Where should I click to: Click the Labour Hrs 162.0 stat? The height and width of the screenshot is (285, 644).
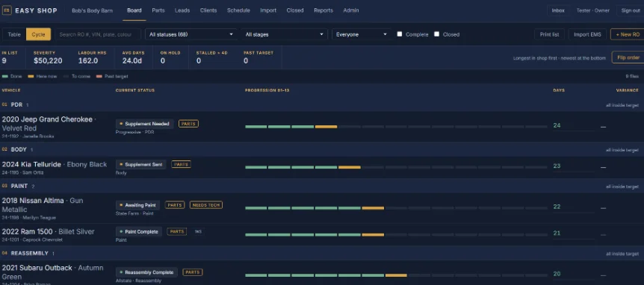93,57
